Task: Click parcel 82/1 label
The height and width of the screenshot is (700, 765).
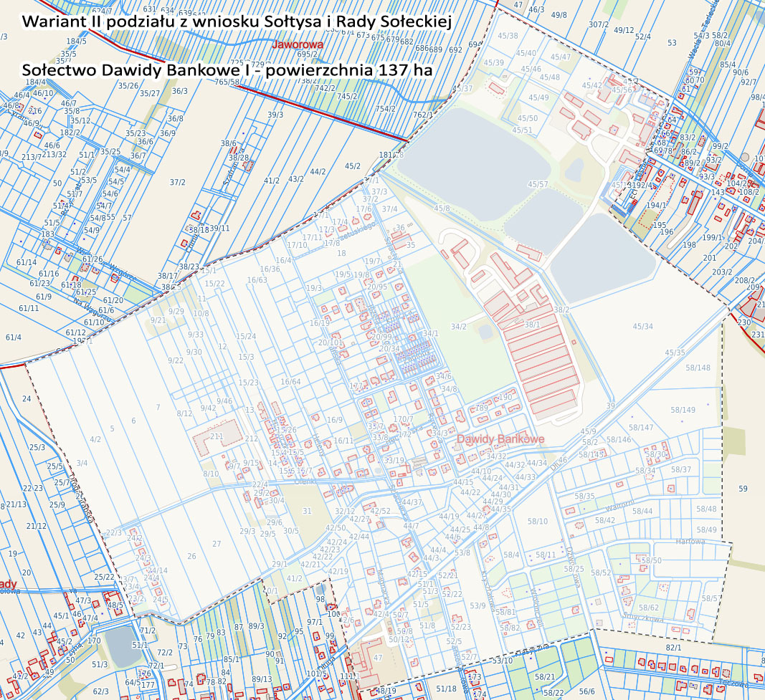Action: tap(673, 648)
